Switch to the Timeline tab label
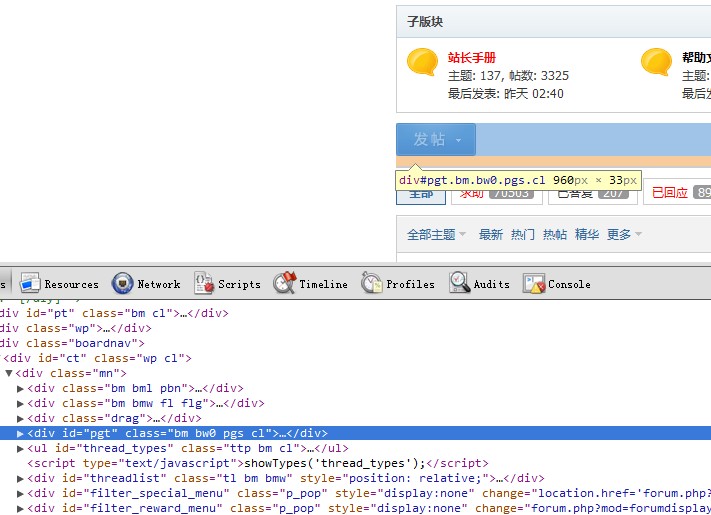This screenshot has height=515, width=711. (x=323, y=284)
